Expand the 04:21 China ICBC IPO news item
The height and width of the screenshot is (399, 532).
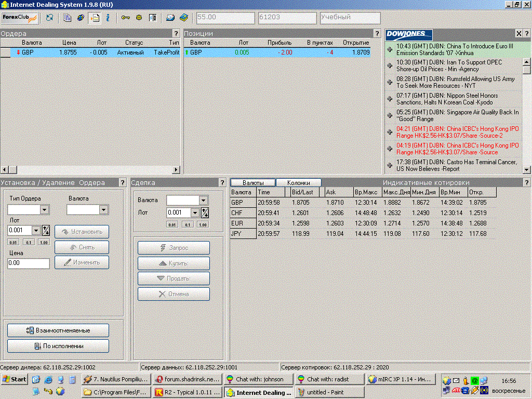click(x=390, y=132)
